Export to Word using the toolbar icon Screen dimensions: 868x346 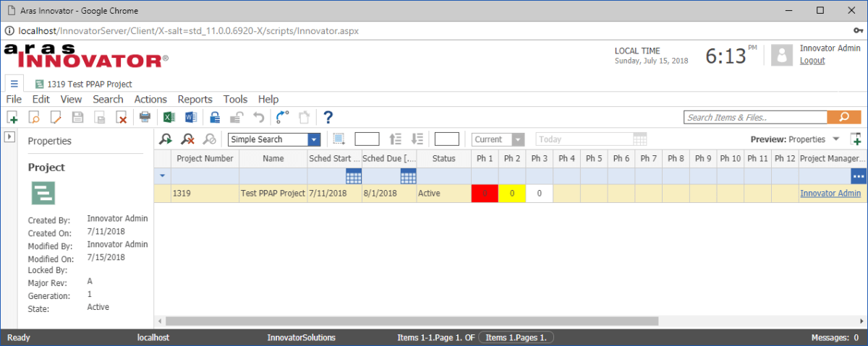pyautogui.click(x=190, y=117)
